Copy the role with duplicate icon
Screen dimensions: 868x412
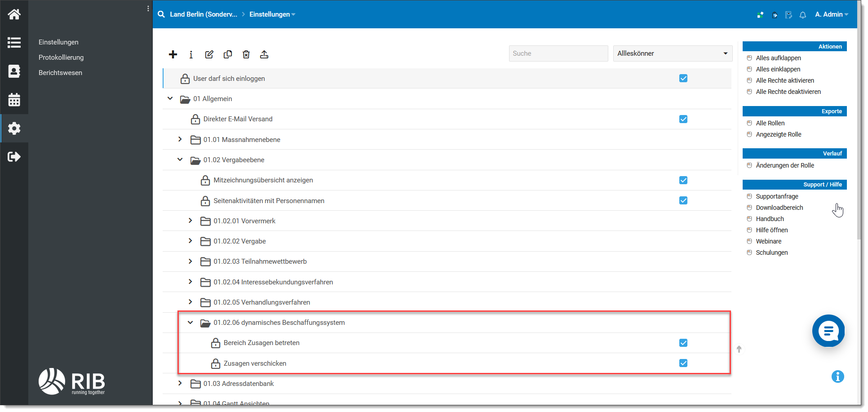[228, 54]
